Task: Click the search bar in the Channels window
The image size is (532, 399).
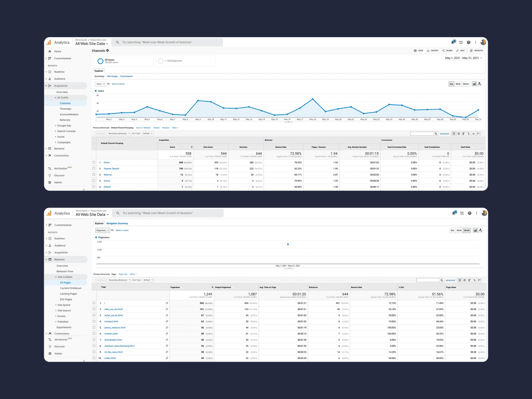Action: pyautogui.click(x=167, y=42)
